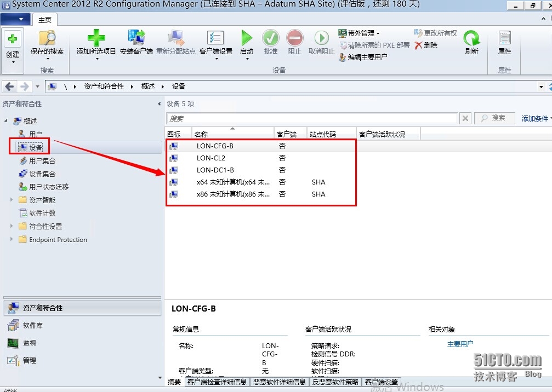Open the address bar dropdown arrow
This screenshot has height=392, width=552.
coord(541,87)
